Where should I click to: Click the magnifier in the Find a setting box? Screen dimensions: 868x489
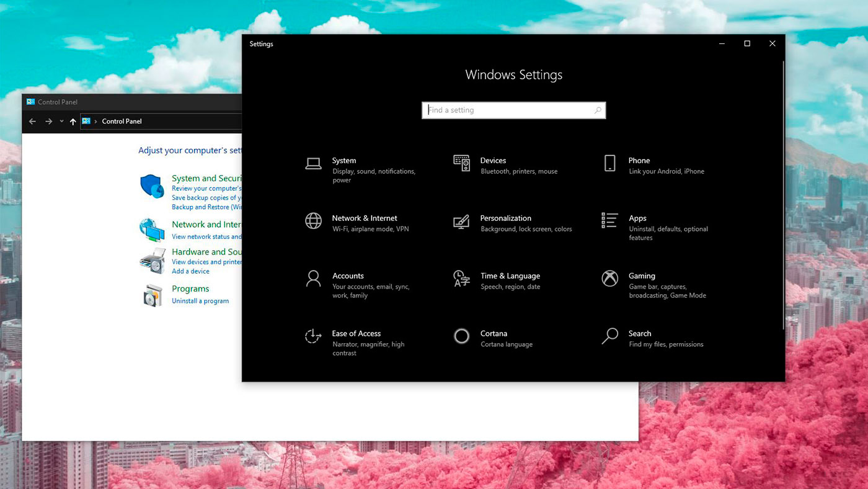tap(598, 110)
